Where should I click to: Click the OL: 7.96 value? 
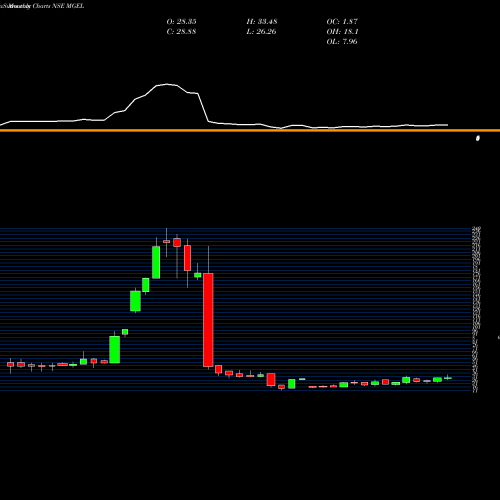pyautogui.click(x=342, y=42)
